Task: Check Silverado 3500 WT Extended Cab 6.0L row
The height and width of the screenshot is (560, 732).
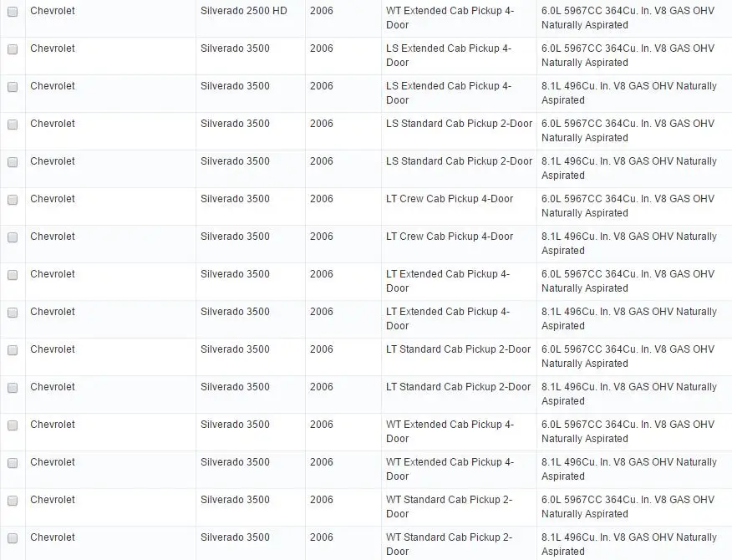Action: point(13,425)
